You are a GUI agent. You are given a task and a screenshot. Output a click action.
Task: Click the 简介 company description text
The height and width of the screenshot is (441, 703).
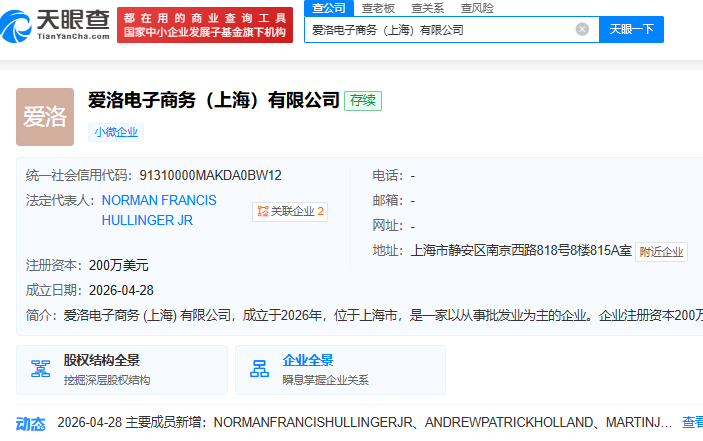[x=383, y=316]
